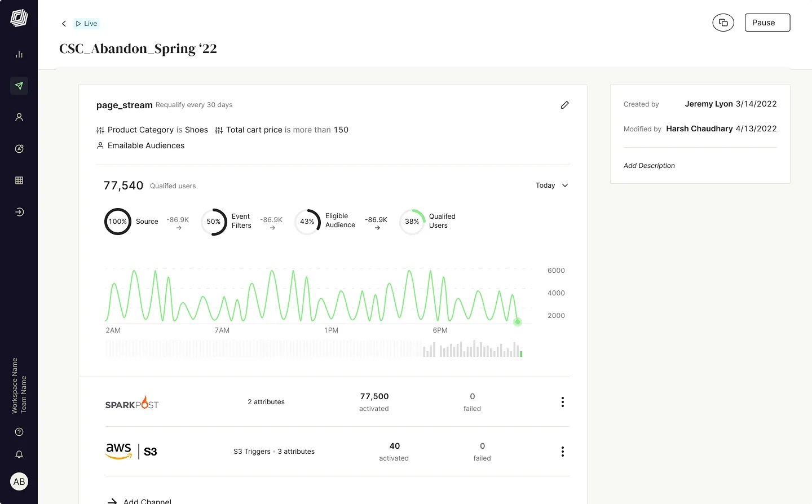Click the green endpoint dot on the chart
The width and height of the screenshot is (812, 504).
[x=518, y=322]
